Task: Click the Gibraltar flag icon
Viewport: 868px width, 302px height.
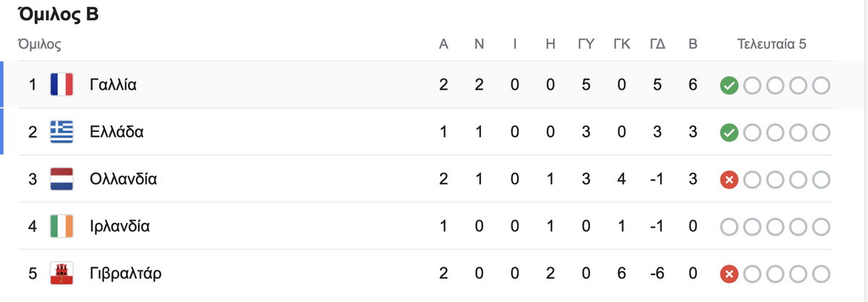Action: click(61, 274)
